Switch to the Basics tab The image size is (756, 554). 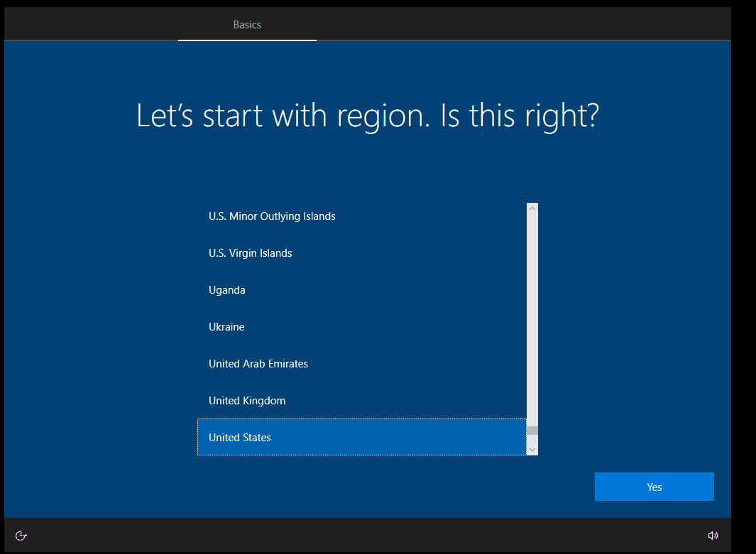pyautogui.click(x=247, y=25)
